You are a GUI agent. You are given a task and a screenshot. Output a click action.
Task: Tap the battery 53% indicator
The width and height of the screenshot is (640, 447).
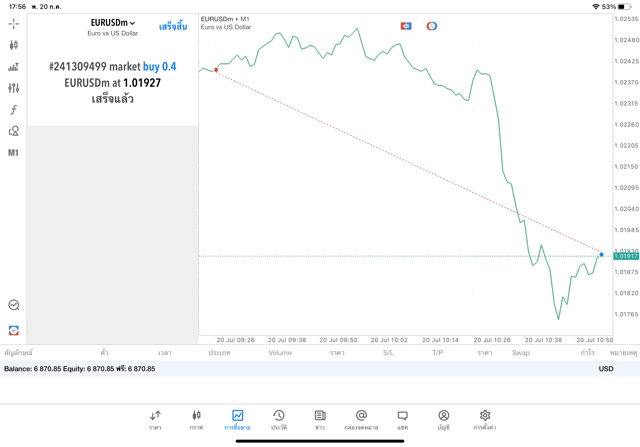616,7
